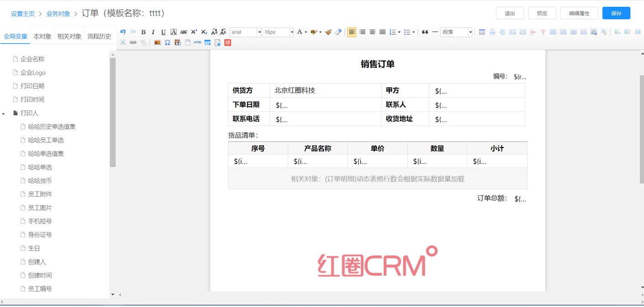Viewport: 644px width, 307px height.
Task: Switch to the 相关对象 tab
Action: click(x=69, y=37)
